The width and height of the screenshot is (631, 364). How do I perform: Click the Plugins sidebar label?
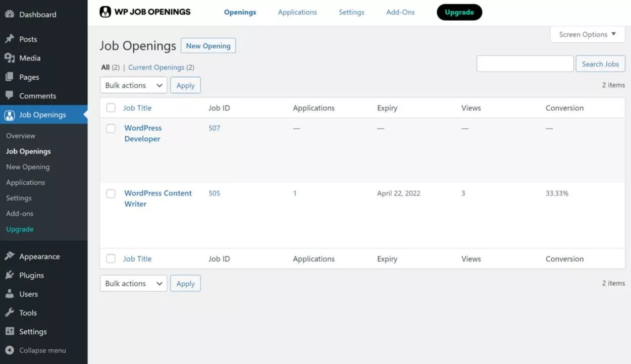31,275
